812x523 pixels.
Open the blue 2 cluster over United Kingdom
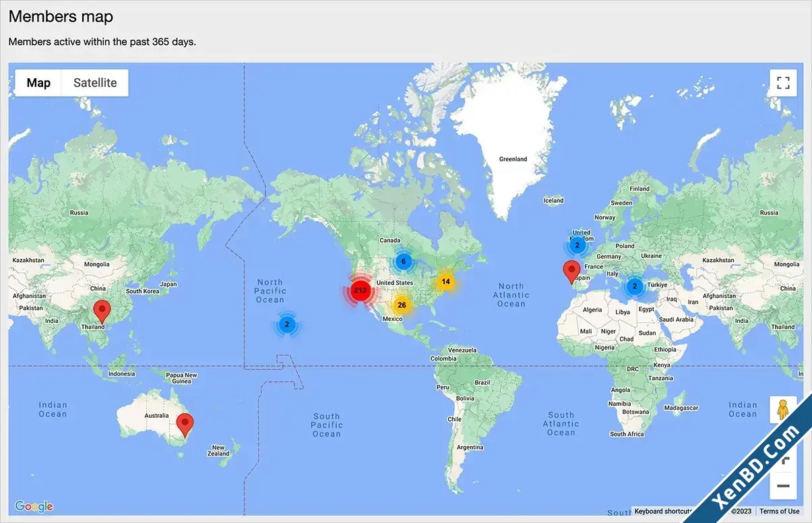pyautogui.click(x=577, y=245)
